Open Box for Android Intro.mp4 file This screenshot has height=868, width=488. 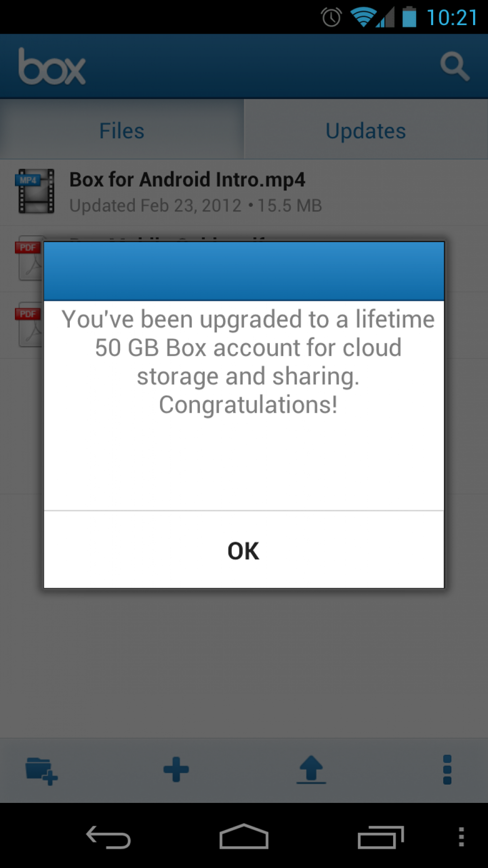tap(244, 192)
